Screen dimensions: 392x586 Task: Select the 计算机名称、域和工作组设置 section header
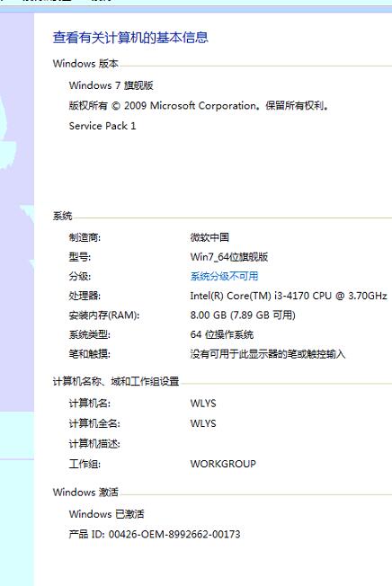(x=116, y=382)
